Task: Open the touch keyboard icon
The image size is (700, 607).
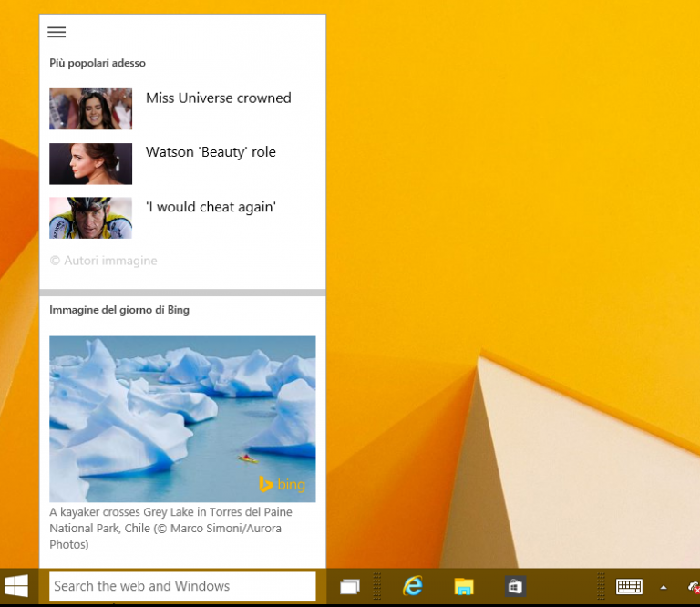Action: coord(630,586)
